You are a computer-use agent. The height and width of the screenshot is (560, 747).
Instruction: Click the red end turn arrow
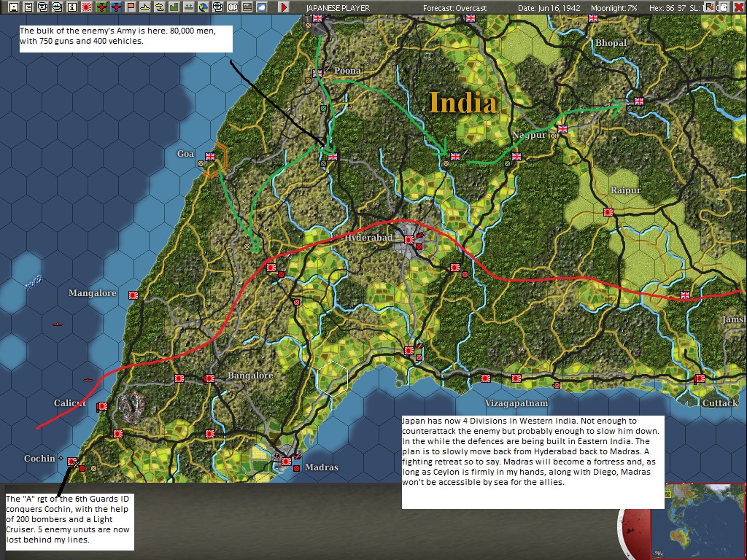284,7
